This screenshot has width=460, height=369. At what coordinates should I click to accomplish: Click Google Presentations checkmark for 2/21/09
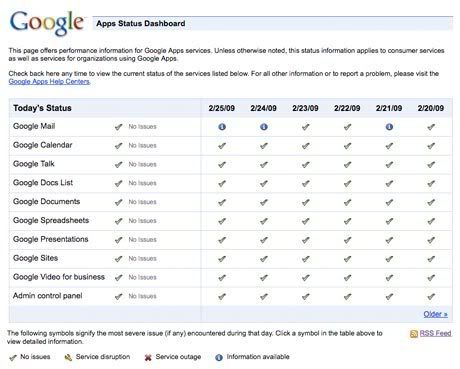pos(389,240)
